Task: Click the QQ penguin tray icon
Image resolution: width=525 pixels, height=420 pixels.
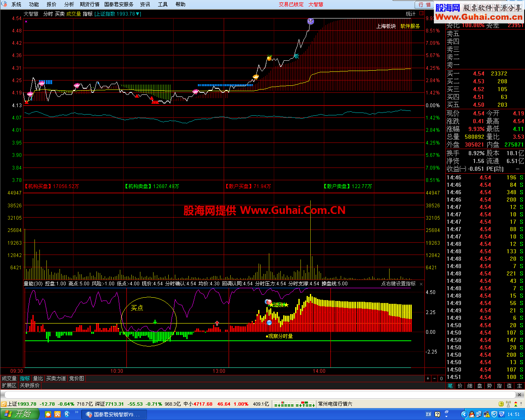Action: click(472, 414)
